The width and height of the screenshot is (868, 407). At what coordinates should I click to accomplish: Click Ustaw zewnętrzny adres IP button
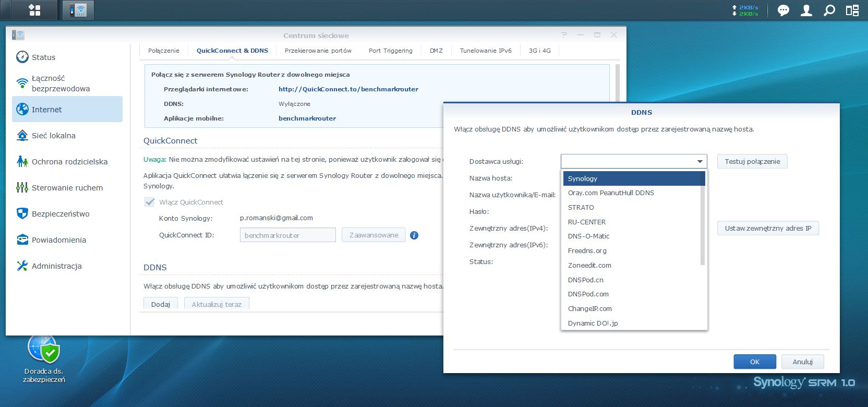click(x=768, y=228)
